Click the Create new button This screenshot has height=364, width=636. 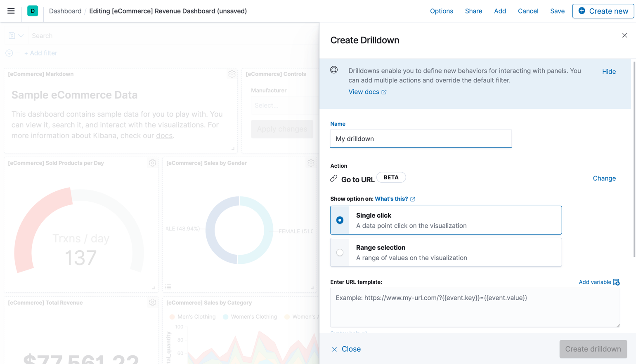(x=603, y=11)
